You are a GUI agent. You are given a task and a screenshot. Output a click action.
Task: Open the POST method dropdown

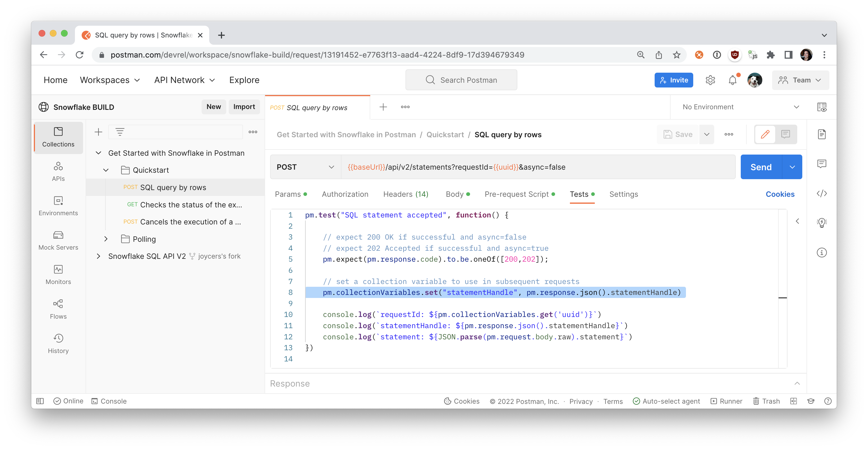305,167
